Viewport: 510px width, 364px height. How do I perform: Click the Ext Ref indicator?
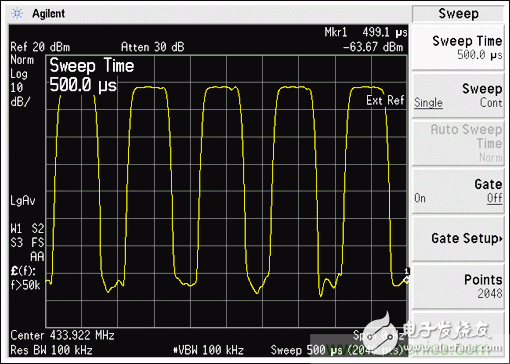(x=385, y=100)
